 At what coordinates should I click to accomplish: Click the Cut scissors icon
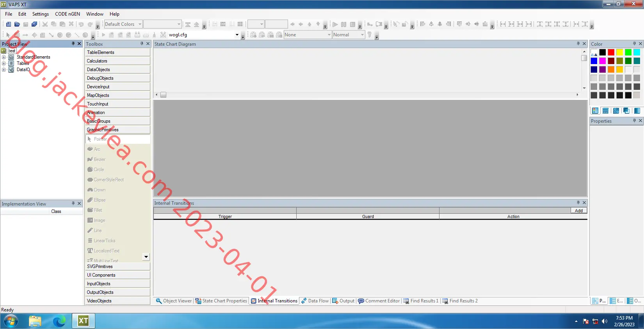coord(45,24)
